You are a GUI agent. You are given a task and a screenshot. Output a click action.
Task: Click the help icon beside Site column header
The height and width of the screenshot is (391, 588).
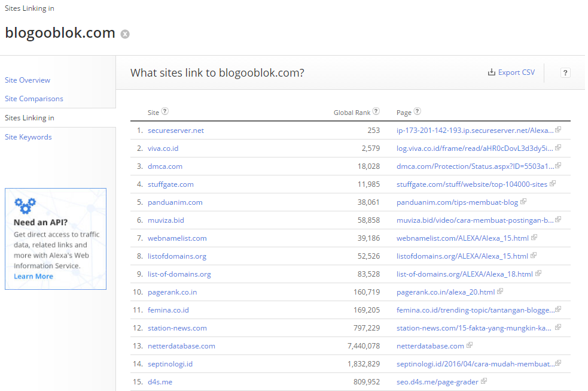point(165,111)
